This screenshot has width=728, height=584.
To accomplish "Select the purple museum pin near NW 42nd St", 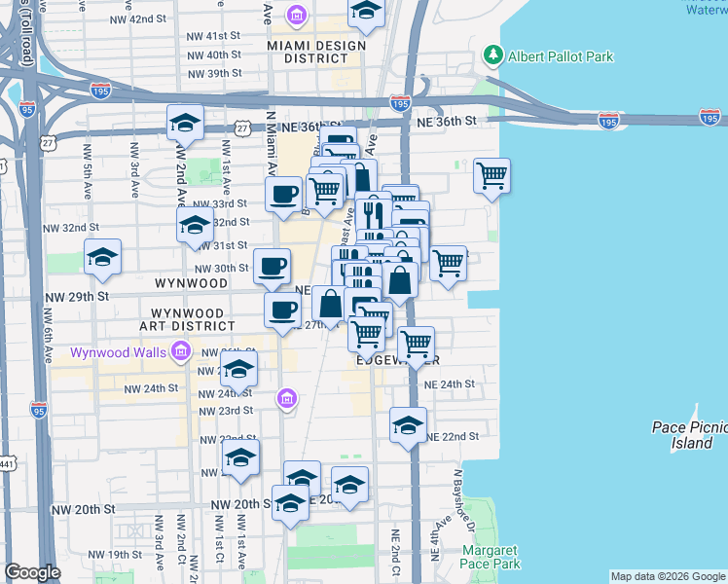I will click(x=297, y=15).
